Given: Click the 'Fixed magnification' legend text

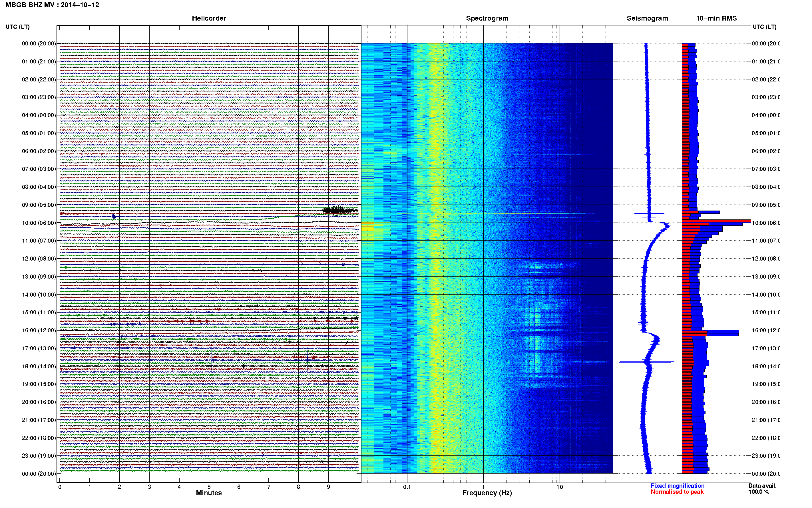Looking at the screenshot, I should (678, 486).
